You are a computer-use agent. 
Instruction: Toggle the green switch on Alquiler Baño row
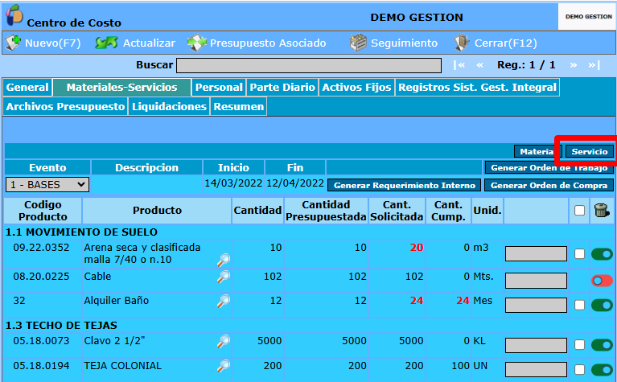(x=602, y=305)
